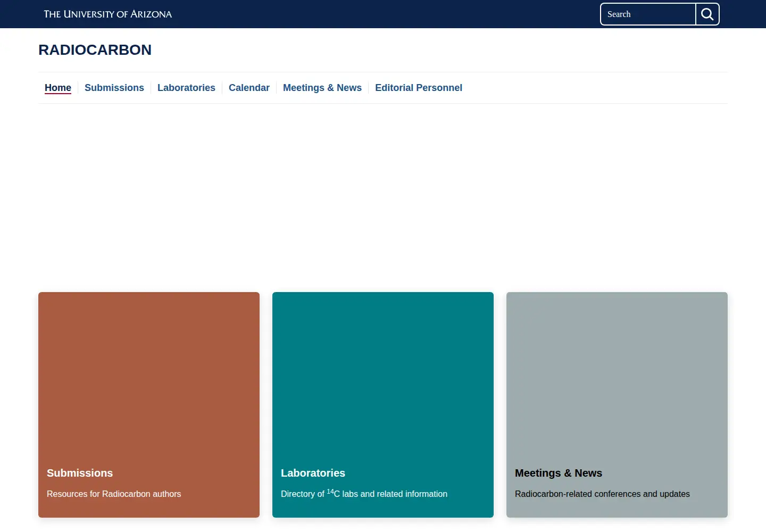
Task: Open the Submissions menu item
Action: coord(114,88)
